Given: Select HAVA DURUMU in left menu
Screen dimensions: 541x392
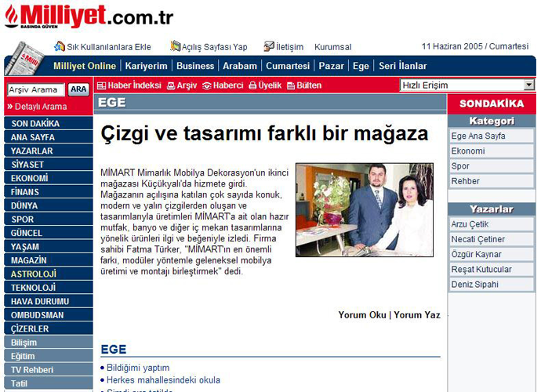Looking at the screenshot, I should click(x=49, y=301).
